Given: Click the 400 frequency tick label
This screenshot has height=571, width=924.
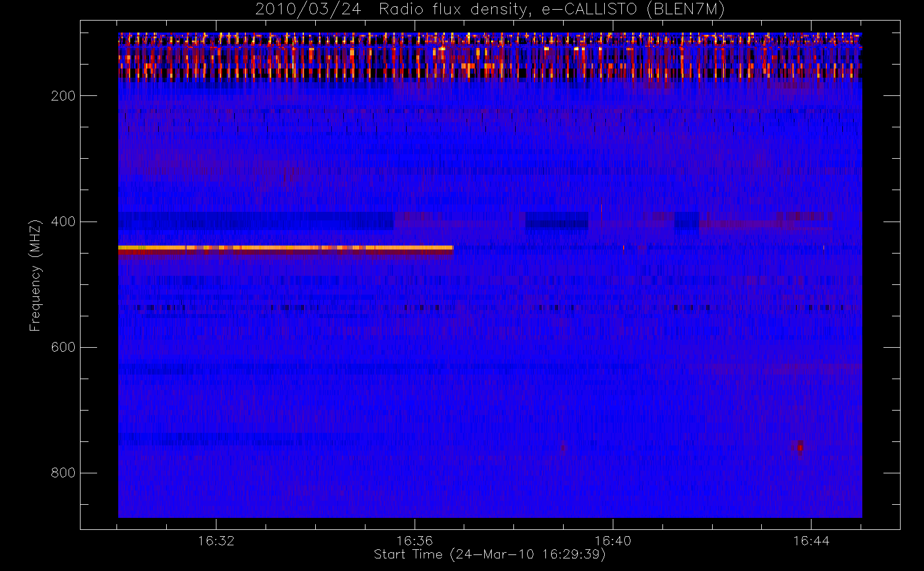Looking at the screenshot, I should tap(63, 222).
